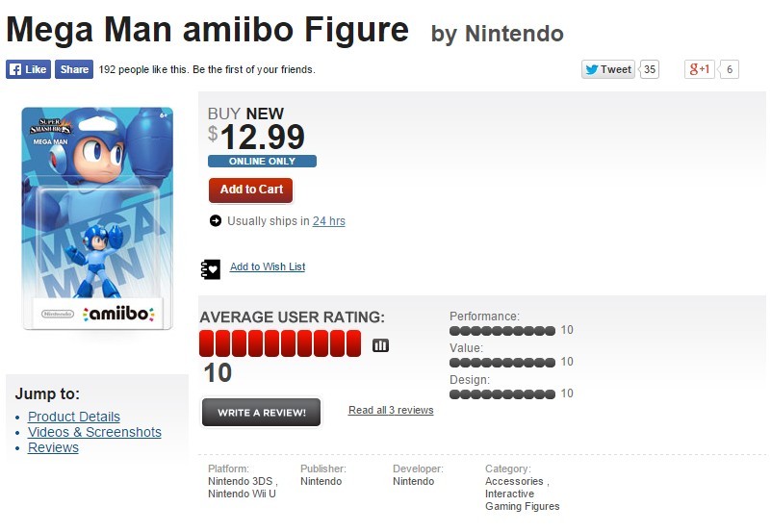This screenshot has height=532, width=771.
Task: Click the Facebook Like button
Action: (x=28, y=69)
